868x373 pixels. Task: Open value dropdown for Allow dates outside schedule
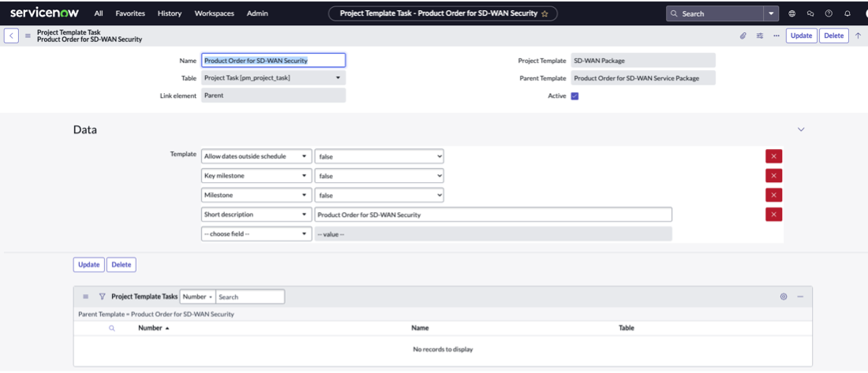point(380,157)
